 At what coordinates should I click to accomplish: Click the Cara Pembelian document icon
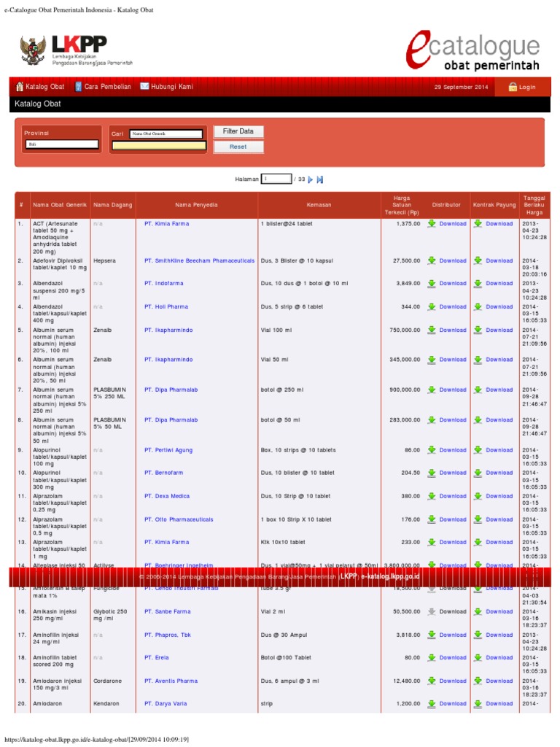(79, 87)
